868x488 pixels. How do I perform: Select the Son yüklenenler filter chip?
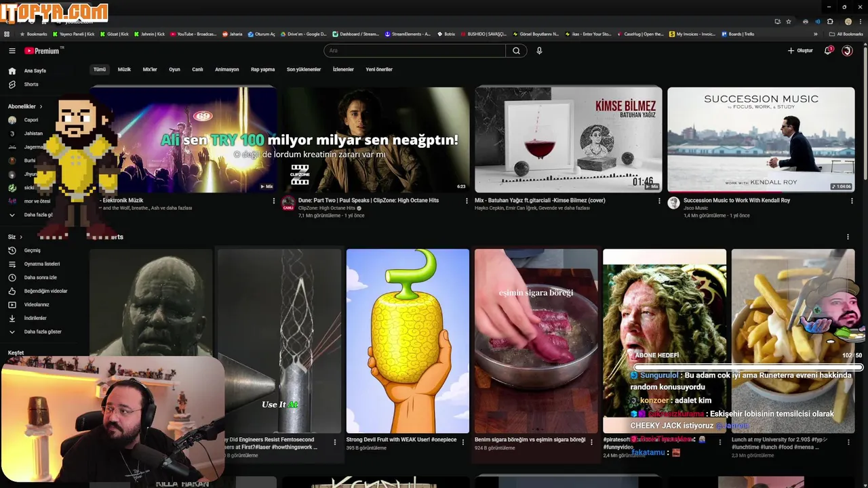click(x=304, y=69)
